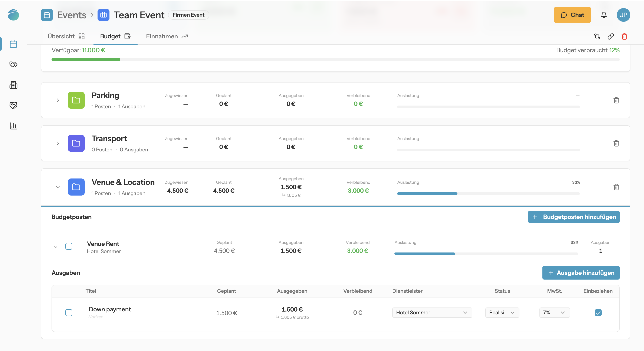Expand the Parking category

point(58,100)
